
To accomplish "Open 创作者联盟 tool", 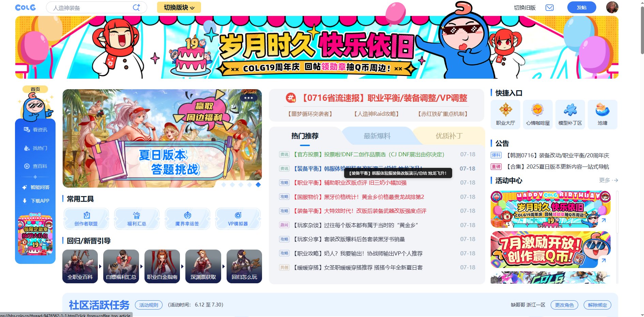I will coord(86,219).
